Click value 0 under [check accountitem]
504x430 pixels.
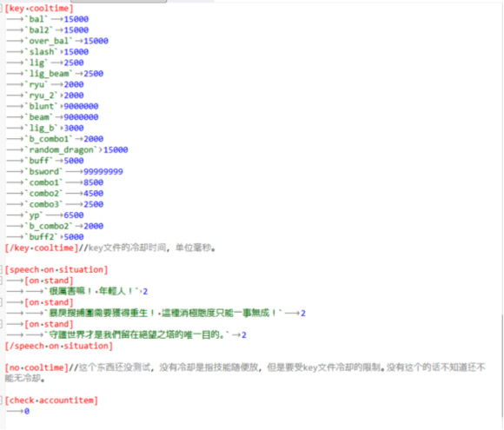click(27, 412)
